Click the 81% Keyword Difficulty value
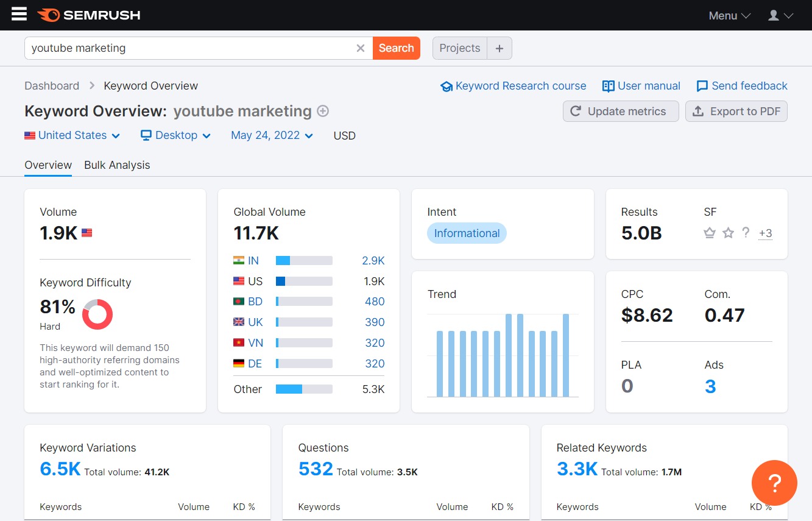 [x=58, y=307]
